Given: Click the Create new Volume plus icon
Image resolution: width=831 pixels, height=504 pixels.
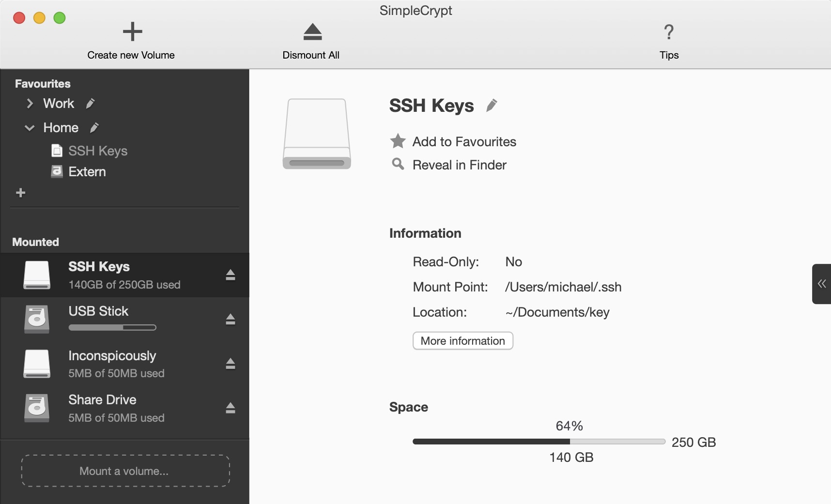Looking at the screenshot, I should pos(132,32).
